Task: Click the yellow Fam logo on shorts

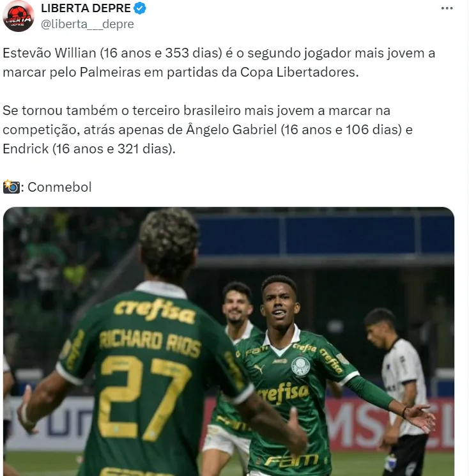Action: (x=291, y=460)
